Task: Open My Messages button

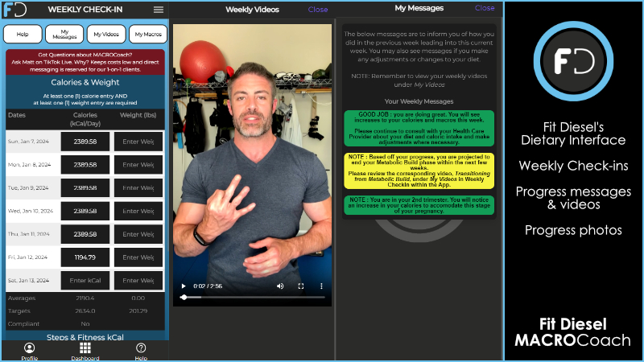Action: click(x=64, y=34)
